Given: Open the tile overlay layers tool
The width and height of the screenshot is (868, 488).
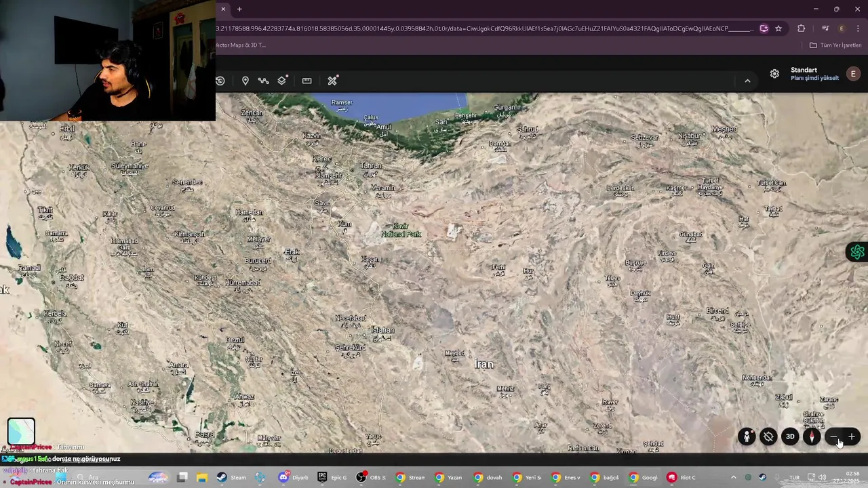Looking at the screenshot, I should [283, 81].
